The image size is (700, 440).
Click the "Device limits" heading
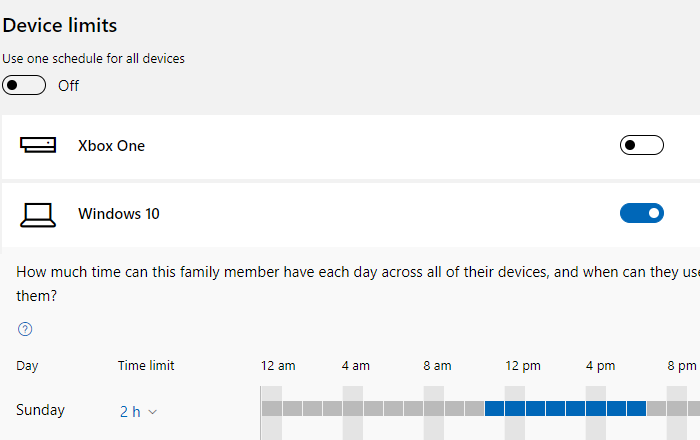60,25
